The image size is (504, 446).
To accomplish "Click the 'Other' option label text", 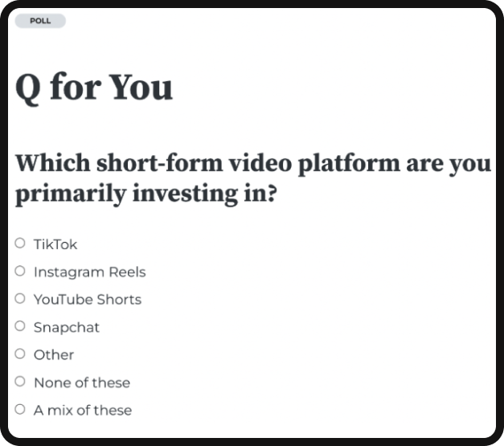I will tap(54, 354).
